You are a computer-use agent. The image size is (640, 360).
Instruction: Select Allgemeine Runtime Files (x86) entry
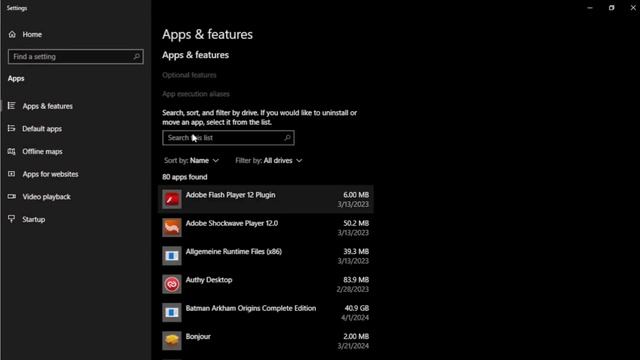pyautogui.click(x=266, y=256)
